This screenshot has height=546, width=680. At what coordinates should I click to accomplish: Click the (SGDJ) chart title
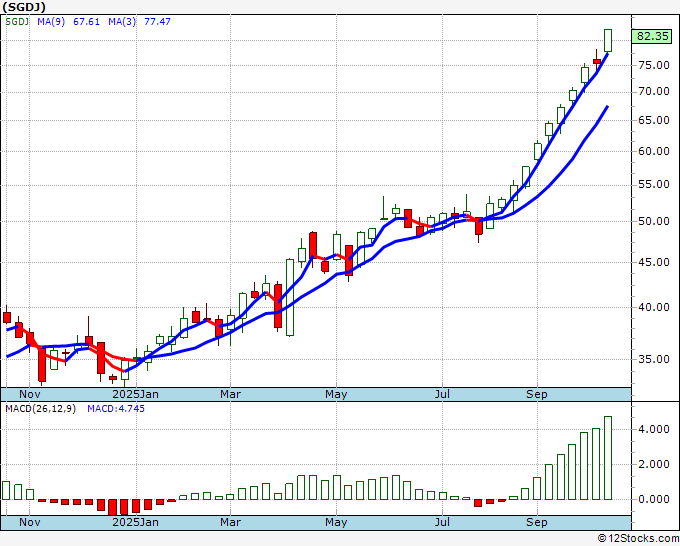[x=24, y=7]
